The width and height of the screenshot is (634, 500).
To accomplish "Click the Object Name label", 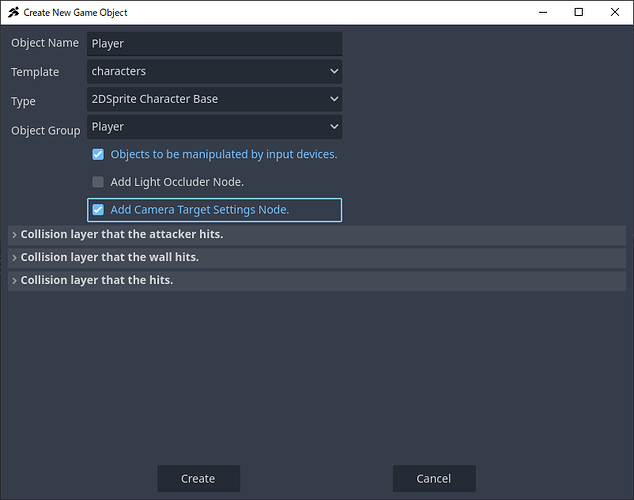I will [x=45, y=44].
